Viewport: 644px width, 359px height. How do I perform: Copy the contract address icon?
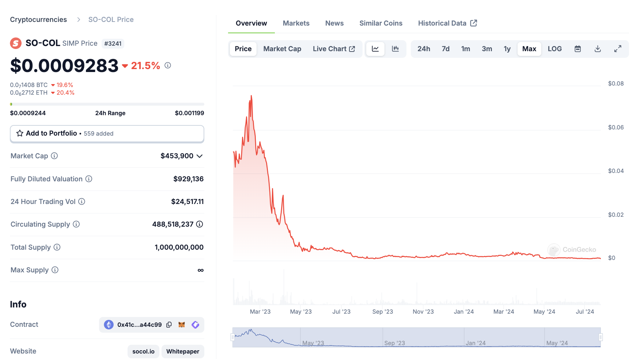[x=169, y=325]
